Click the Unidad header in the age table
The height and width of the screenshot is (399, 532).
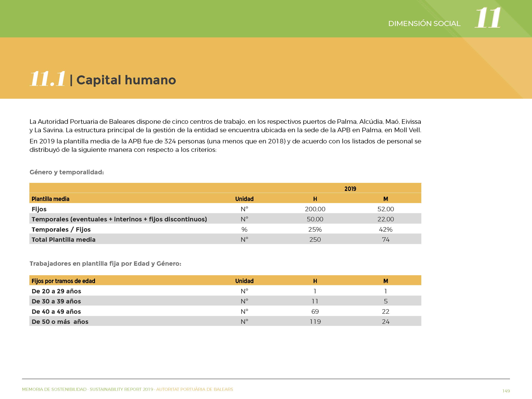[244, 281]
